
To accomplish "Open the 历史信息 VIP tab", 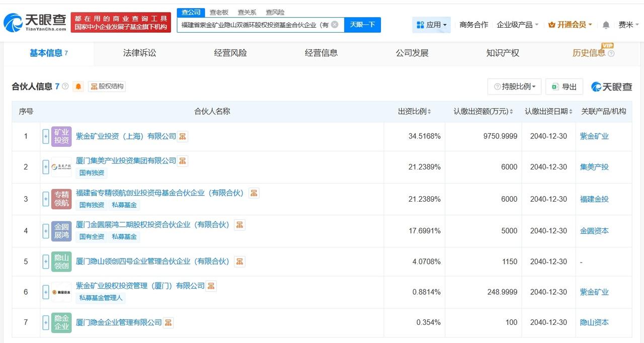I will pyautogui.click(x=589, y=53).
